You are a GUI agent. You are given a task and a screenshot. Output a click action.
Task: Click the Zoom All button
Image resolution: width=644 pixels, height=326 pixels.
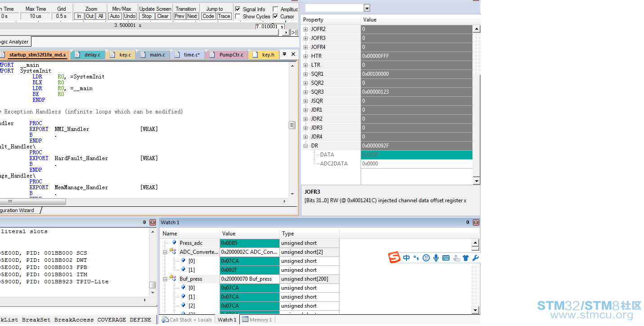pyautogui.click(x=101, y=16)
